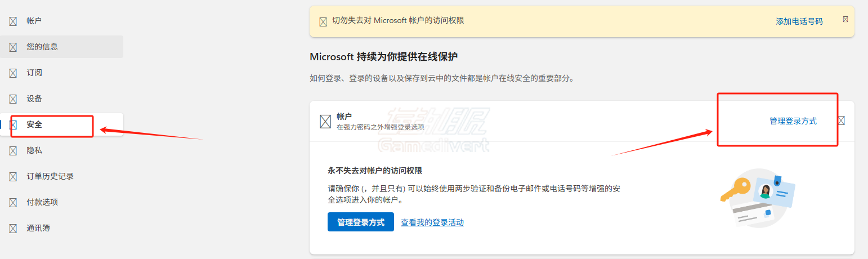The image size is (868, 259).
Task: Click the warning icon in yellow banner
Action: [323, 22]
